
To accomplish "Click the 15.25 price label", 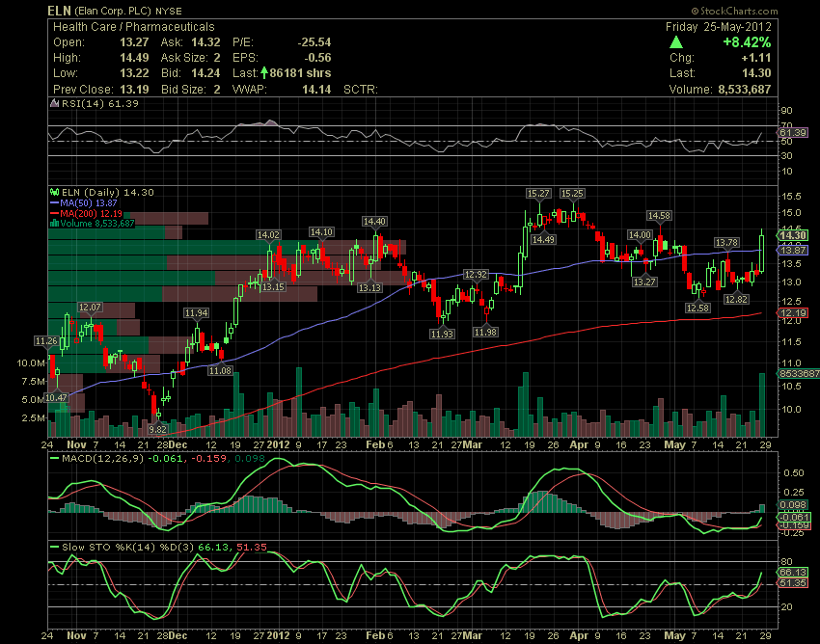I will tap(572, 194).
